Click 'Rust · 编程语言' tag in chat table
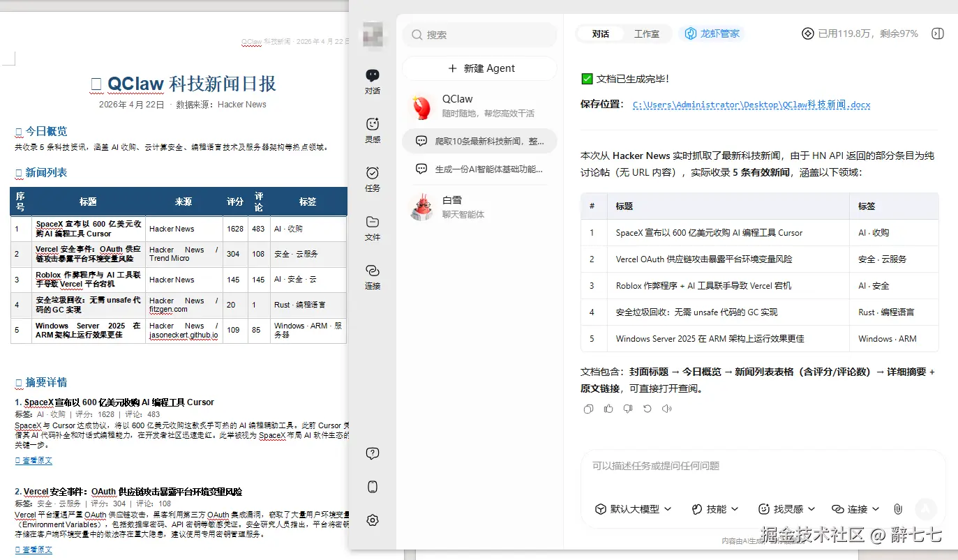The image size is (958, 560). pyautogui.click(x=886, y=312)
